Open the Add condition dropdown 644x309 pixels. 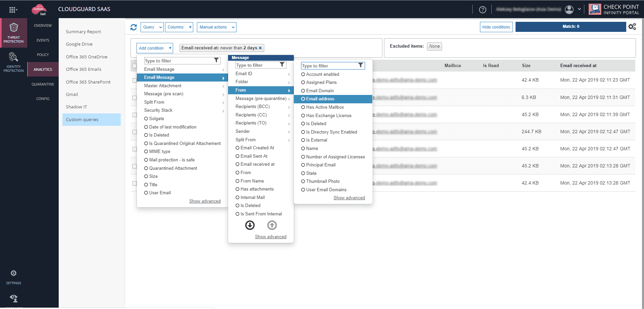click(x=155, y=48)
